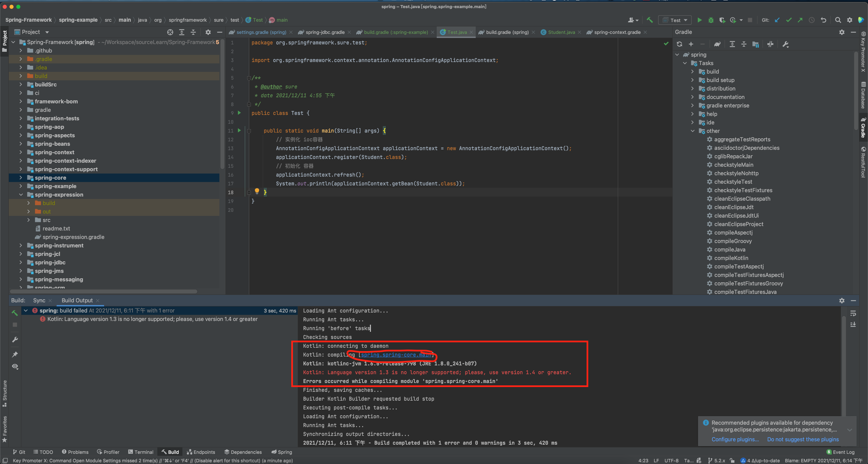Click Select Opened File target icon
Image resolution: width=868 pixels, height=464 pixels.
pyautogui.click(x=170, y=32)
